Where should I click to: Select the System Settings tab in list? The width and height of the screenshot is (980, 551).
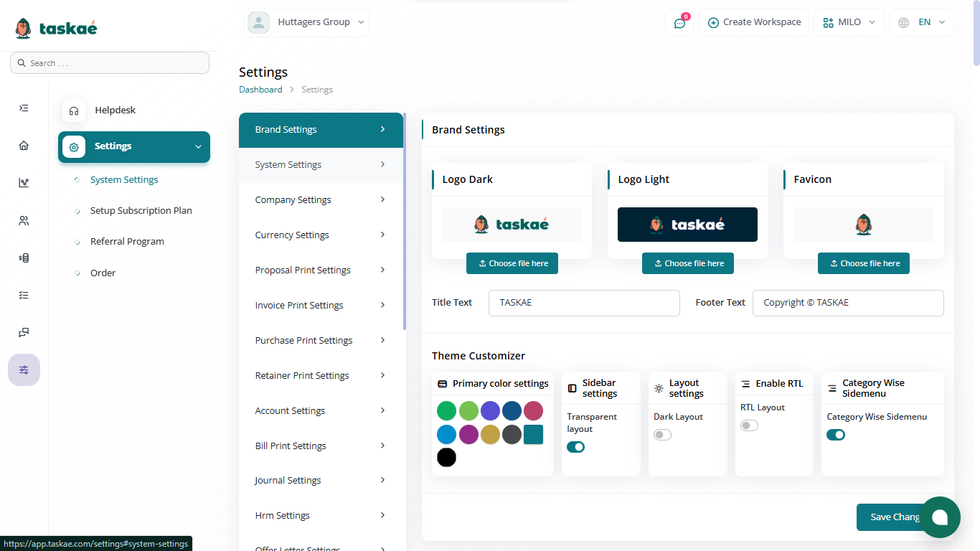(x=321, y=165)
